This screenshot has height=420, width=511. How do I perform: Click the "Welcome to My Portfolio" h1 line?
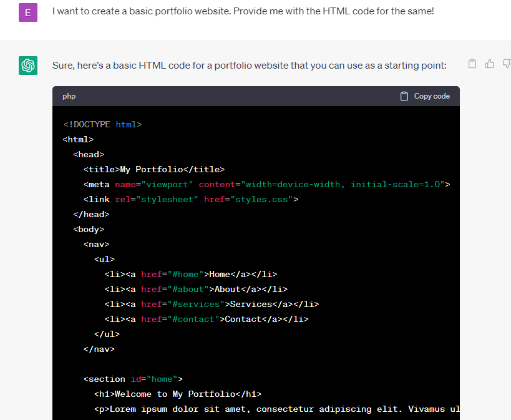[178, 394]
